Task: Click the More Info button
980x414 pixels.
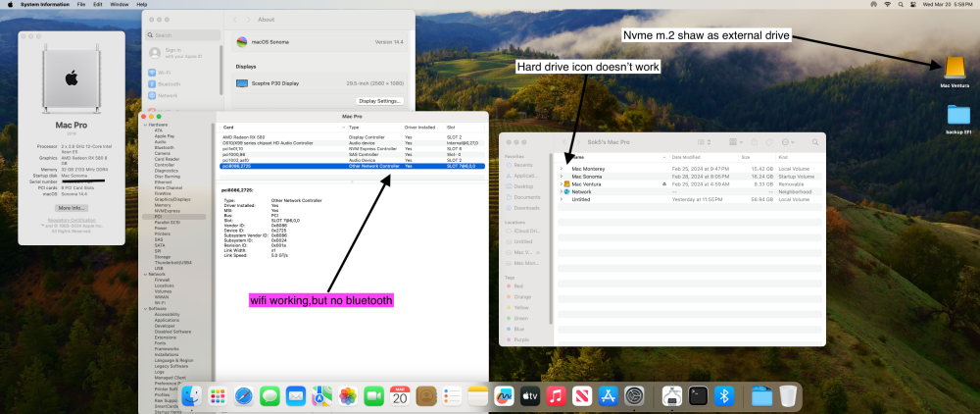Action: (x=72, y=208)
